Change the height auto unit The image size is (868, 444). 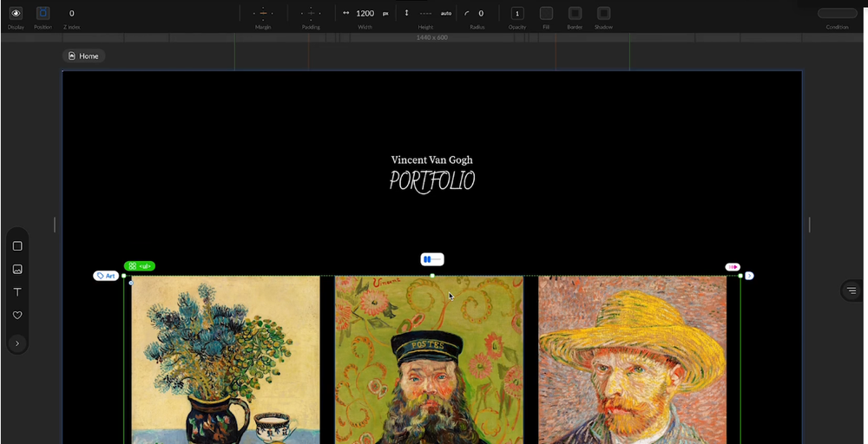point(446,13)
